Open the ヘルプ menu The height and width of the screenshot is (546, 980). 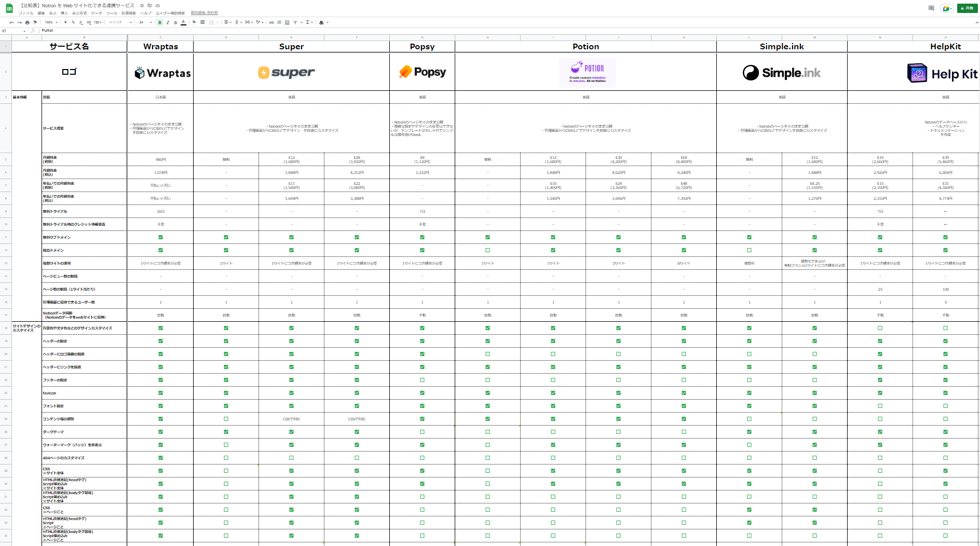pos(146,13)
